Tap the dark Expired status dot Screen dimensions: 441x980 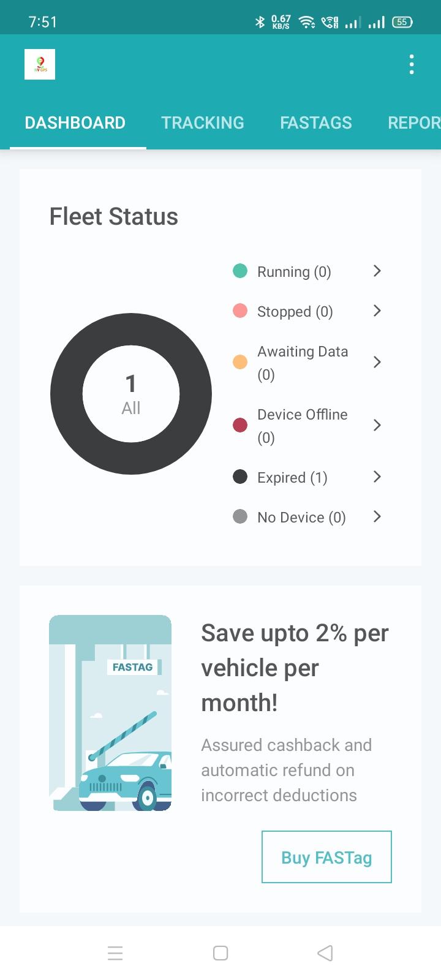coord(240,477)
